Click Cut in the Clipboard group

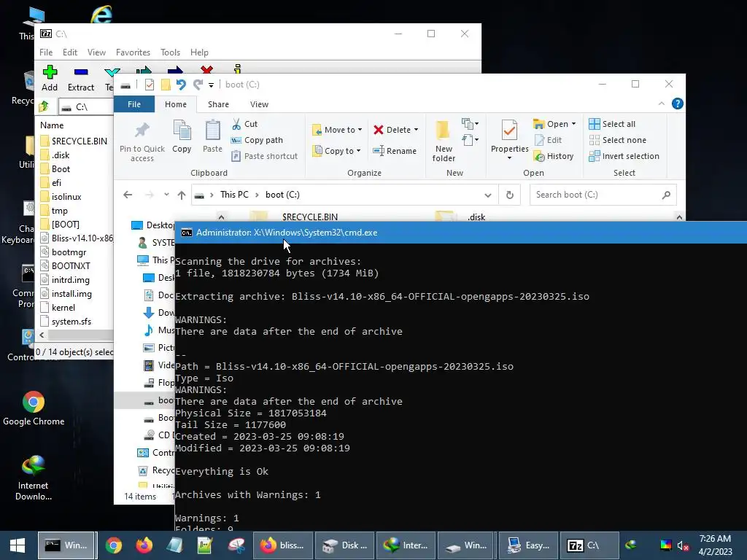click(x=245, y=124)
